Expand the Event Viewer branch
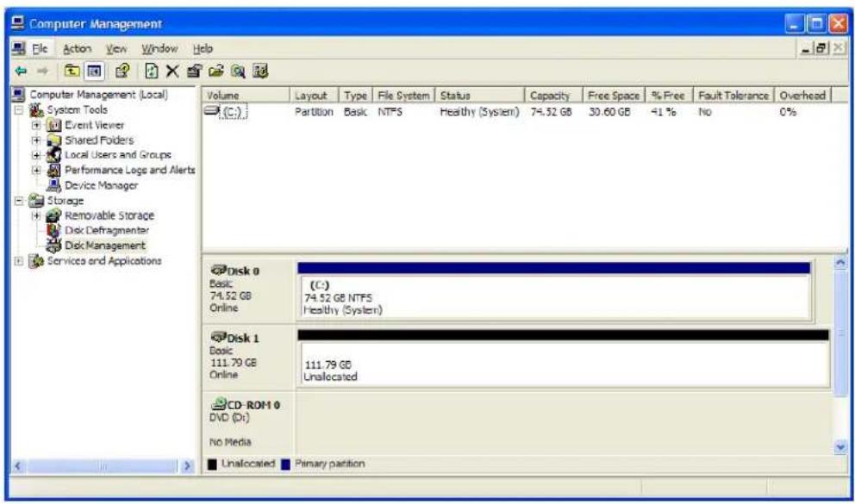855x504 pixels. [x=36, y=125]
